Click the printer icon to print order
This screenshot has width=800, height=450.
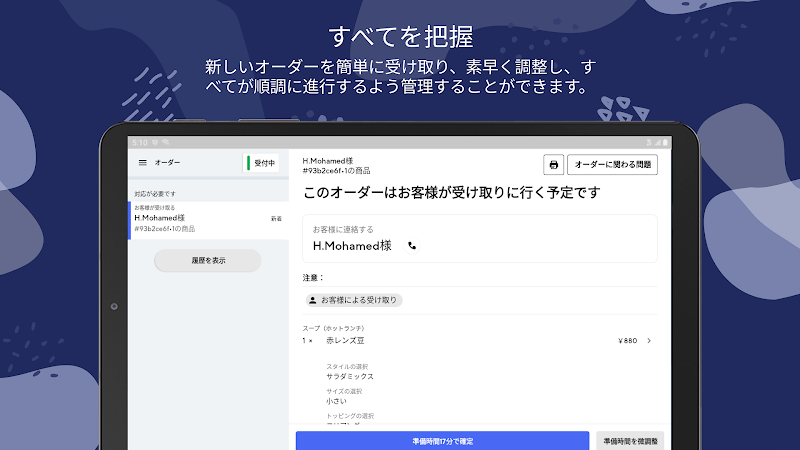click(553, 165)
